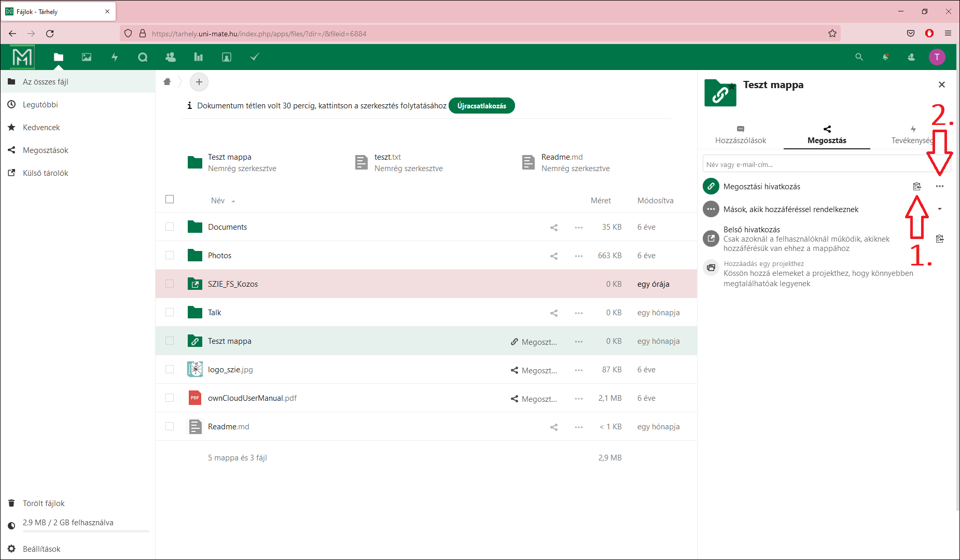Open three-dot menu on Teszt mappa row

coord(579,341)
